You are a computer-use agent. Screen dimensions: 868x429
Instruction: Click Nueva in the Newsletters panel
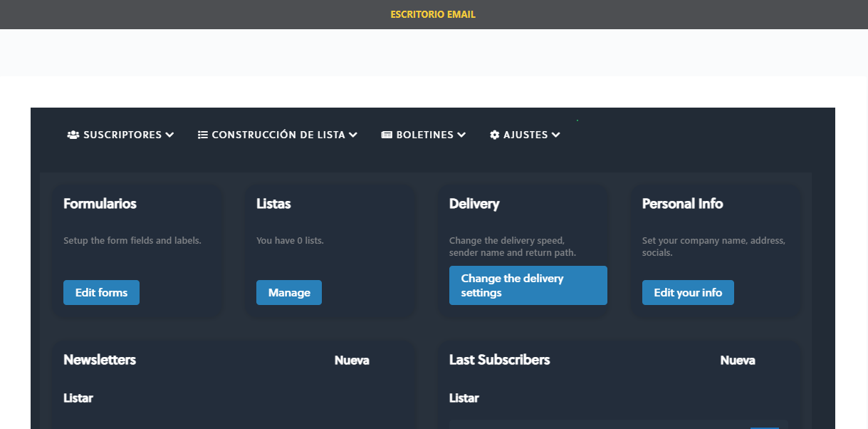[x=352, y=361]
